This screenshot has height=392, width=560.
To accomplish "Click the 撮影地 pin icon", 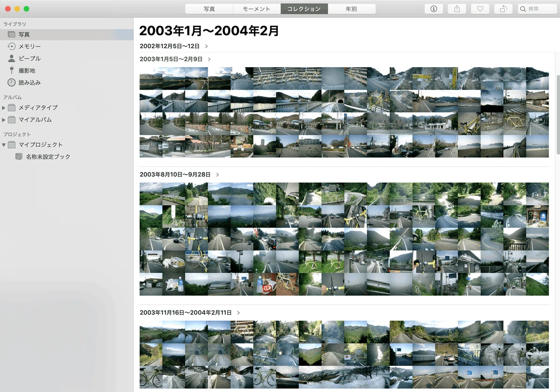I will [x=12, y=70].
